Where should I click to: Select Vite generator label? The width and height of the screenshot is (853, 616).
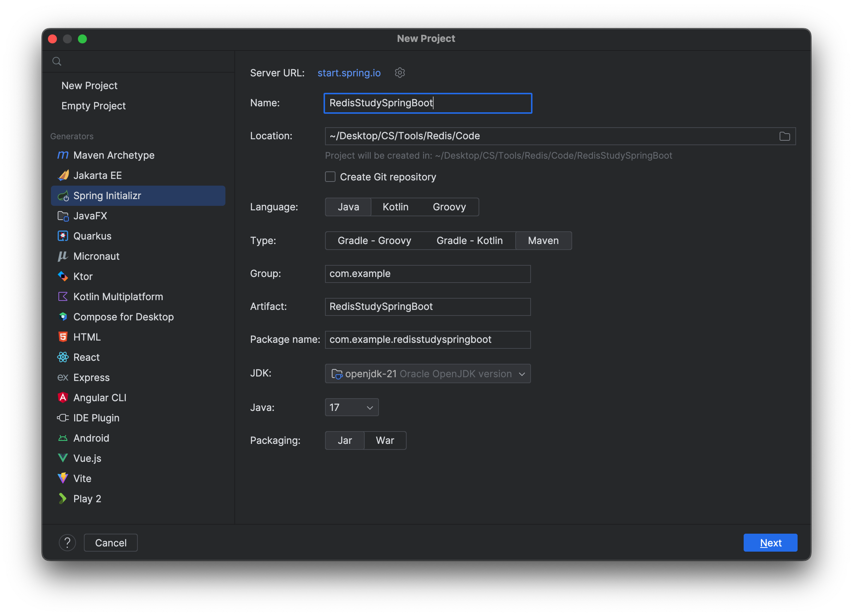[x=82, y=478]
